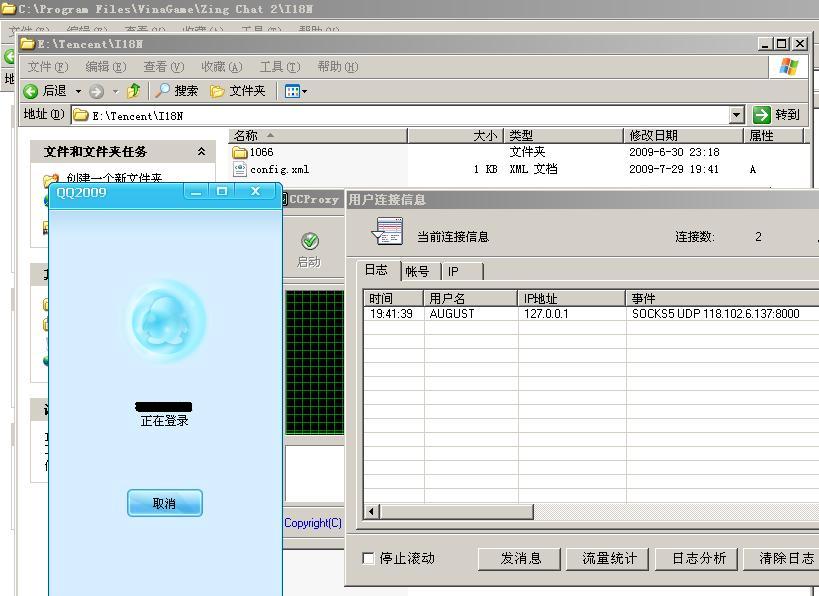
Task: Expand the Forward button history dropdown arrow
Action: pyautogui.click(x=115, y=92)
